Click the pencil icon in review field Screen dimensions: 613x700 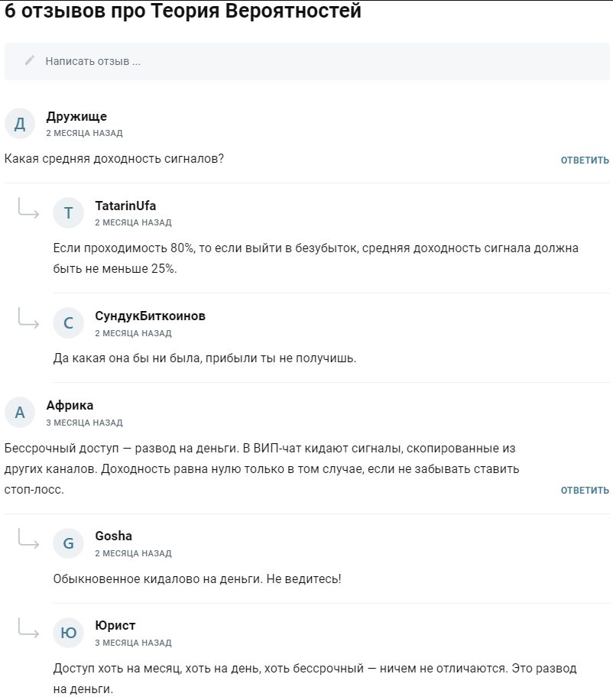click(30, 61)
